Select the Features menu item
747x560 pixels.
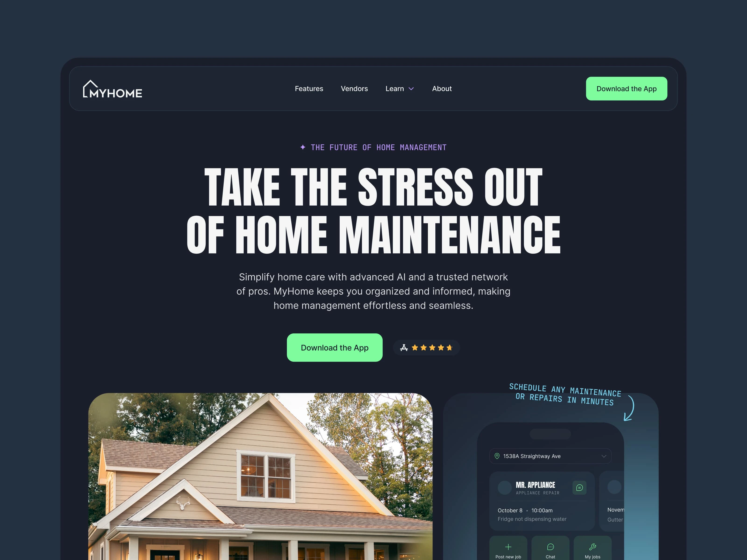click(309, 88)
